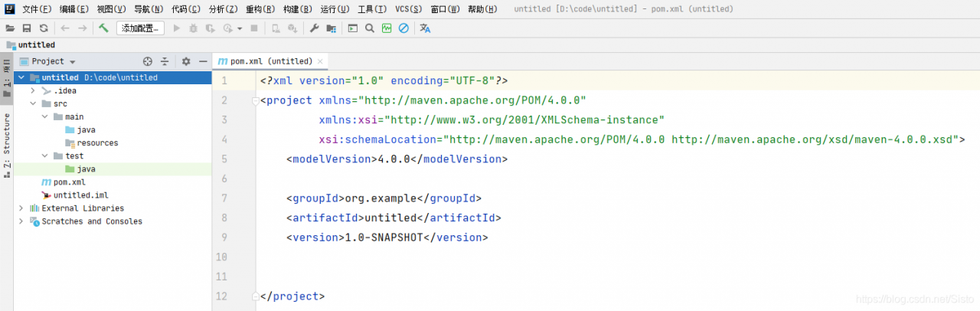This screenshot has width=980, height=311.
Task: Toggle the 1: Project side tool window tab
Action: click(7, 79)
